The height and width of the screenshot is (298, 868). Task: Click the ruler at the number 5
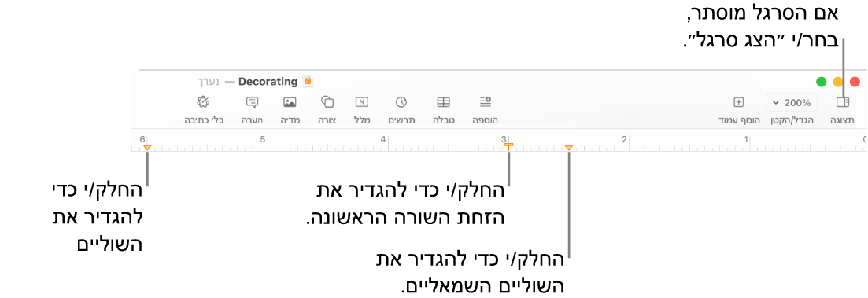pyautogui.click(x=263, y=138)
